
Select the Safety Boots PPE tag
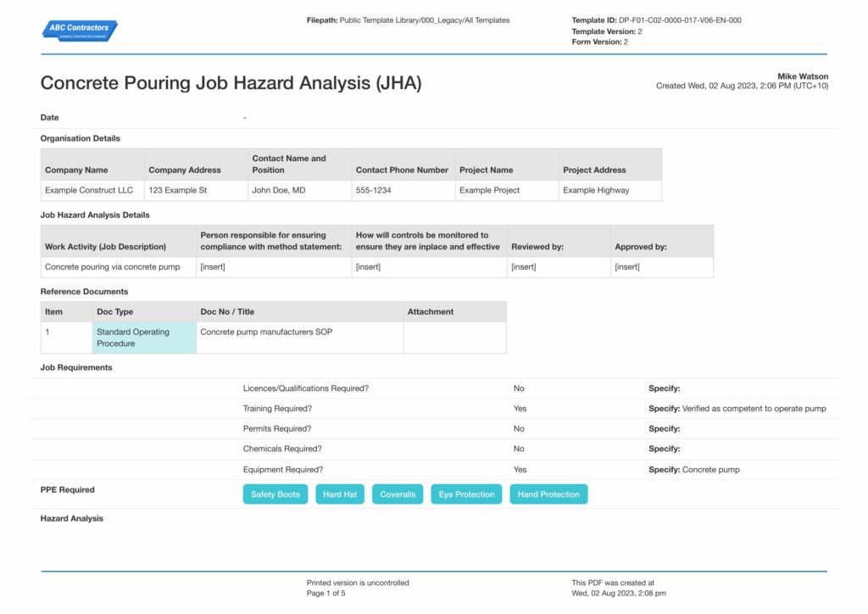(x=275, y=494)
